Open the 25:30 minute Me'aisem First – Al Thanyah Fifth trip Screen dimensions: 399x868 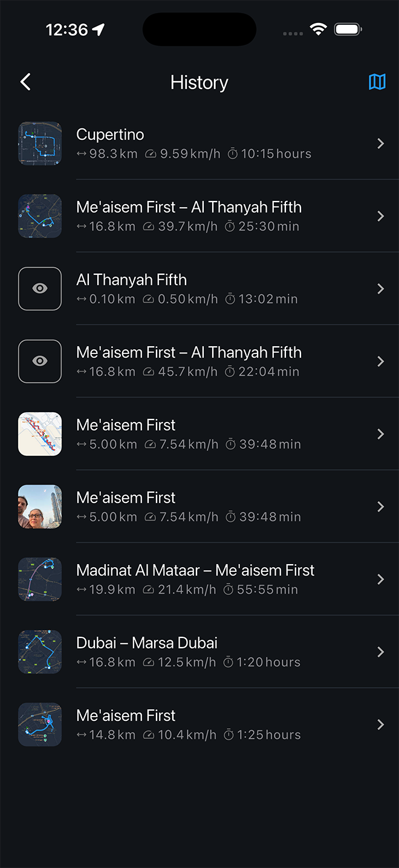click(381, 216)
